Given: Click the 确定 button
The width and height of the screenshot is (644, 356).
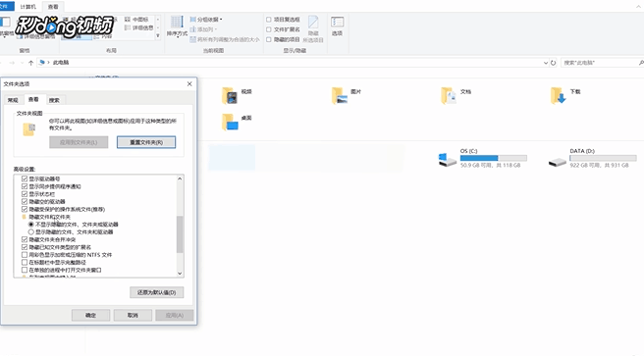Looking at the screenshot, I should point(90,315).
